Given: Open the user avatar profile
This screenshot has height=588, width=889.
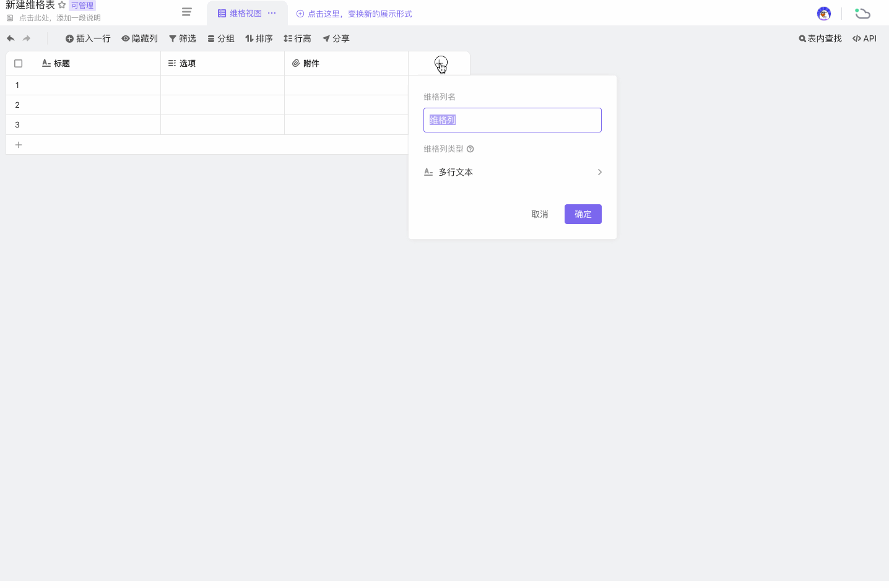Looking at the screenshot, I should (x=823, y=14).
